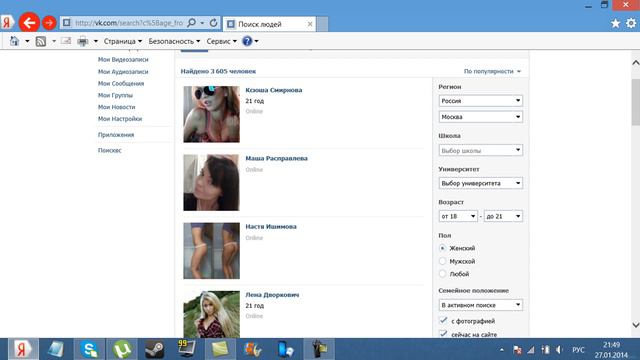The height and width of the screenshot is (360, 640).
Task: Click the volume speaker tray icon
Action: click(559, 350)
